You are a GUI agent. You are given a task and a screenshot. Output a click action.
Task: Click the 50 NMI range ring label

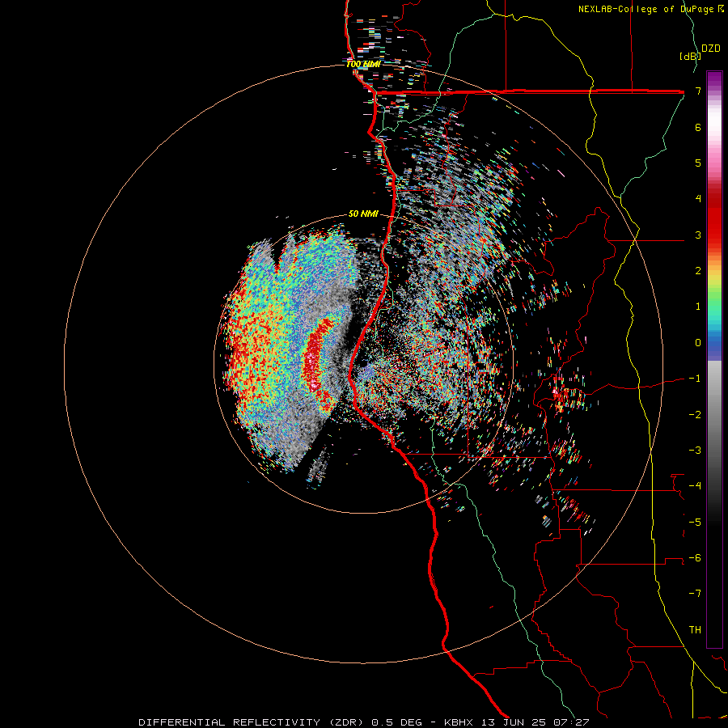click(x=363, y=214)
